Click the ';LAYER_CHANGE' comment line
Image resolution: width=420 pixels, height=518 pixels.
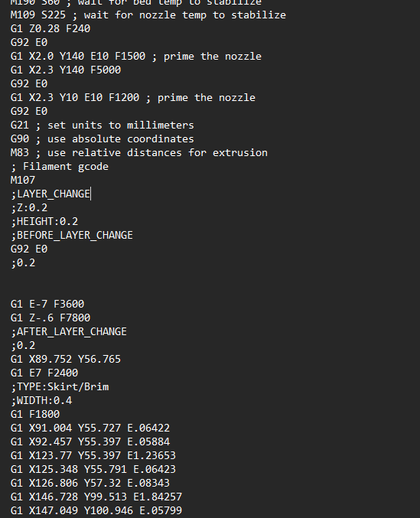coord(50,194)
